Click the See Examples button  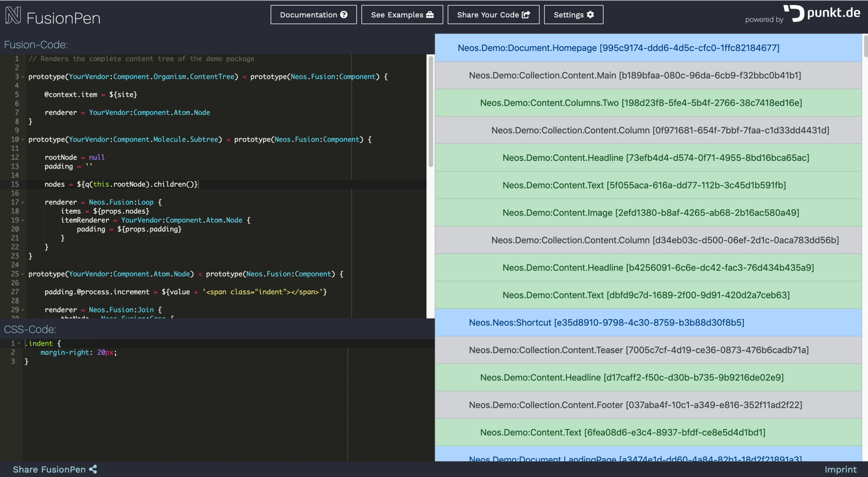[x=402, y=15]
